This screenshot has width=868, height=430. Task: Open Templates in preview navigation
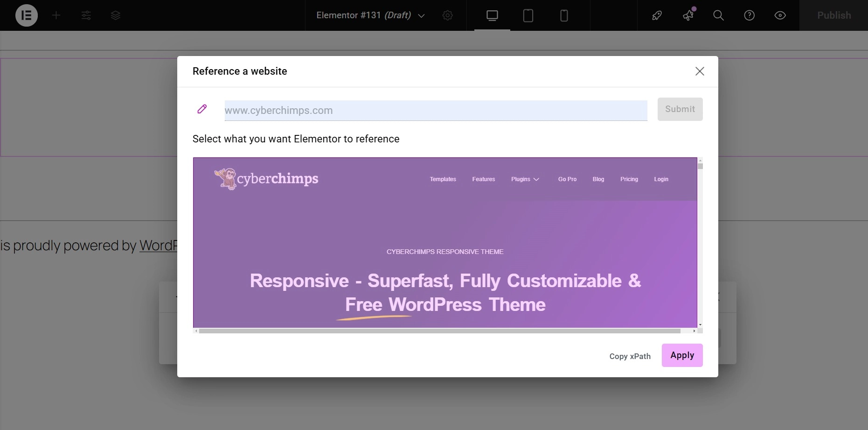coord(443,179)
